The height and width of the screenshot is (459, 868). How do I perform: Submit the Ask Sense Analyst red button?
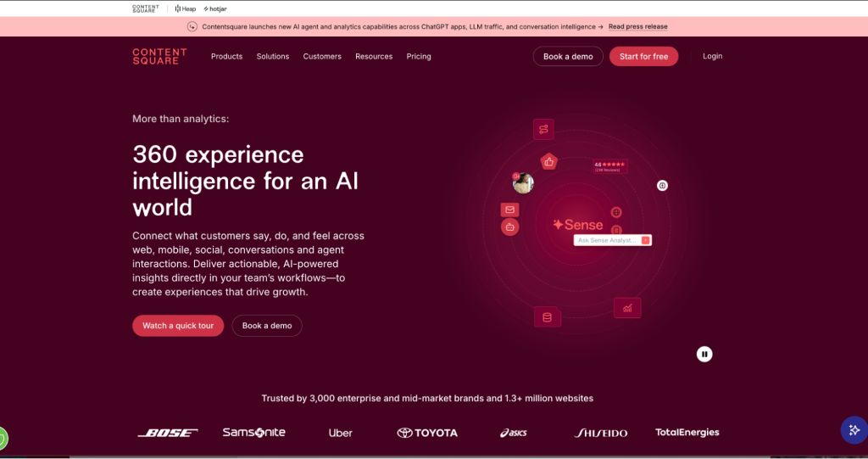pos(645,240)
